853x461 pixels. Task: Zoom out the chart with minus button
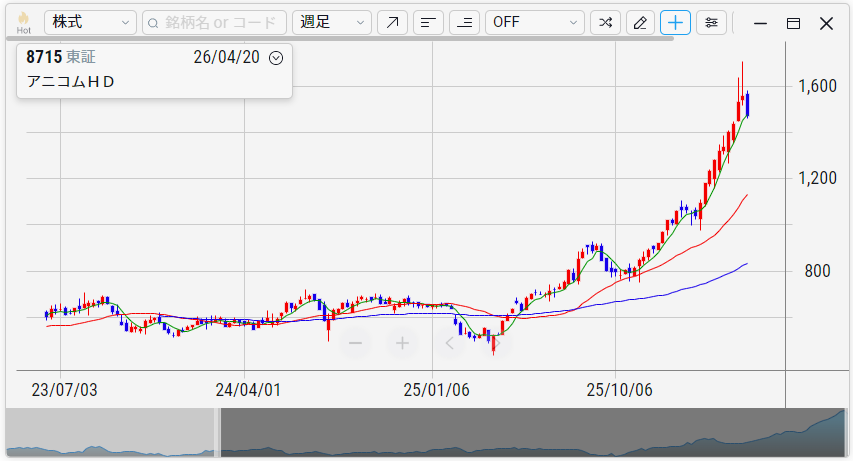(x=355, y=343)
